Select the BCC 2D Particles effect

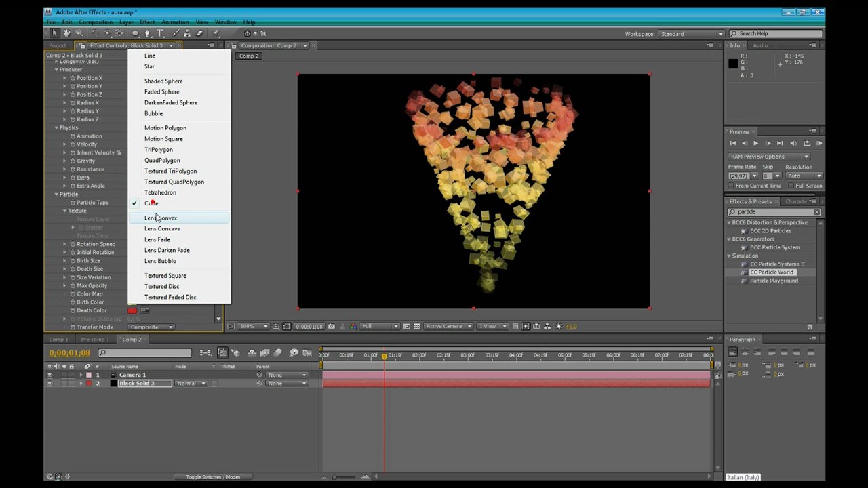tap(770, 231)
